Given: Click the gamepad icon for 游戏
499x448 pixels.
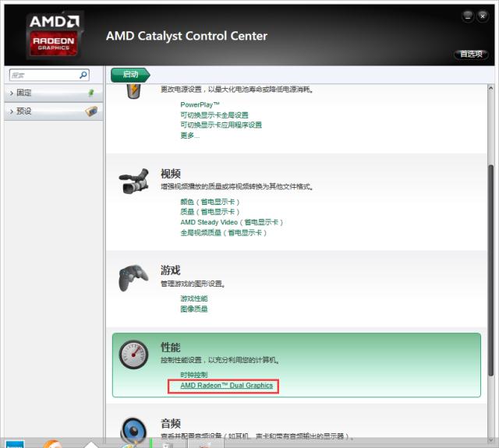Looking at the screenshot, I should click(x=133, y=277).
